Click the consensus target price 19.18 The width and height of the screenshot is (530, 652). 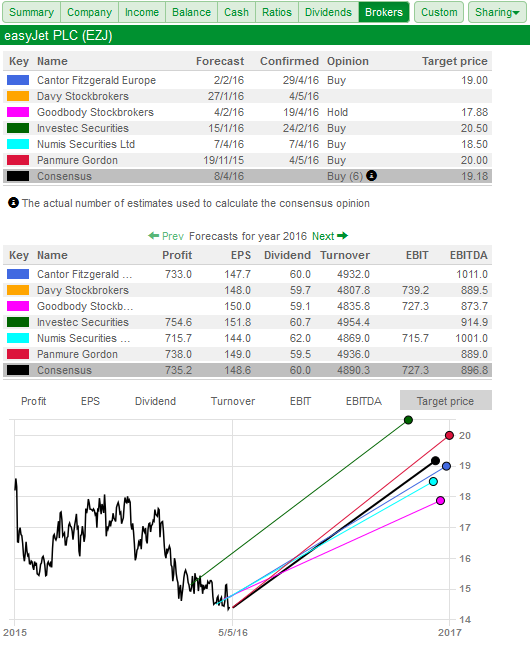point(474,176)
